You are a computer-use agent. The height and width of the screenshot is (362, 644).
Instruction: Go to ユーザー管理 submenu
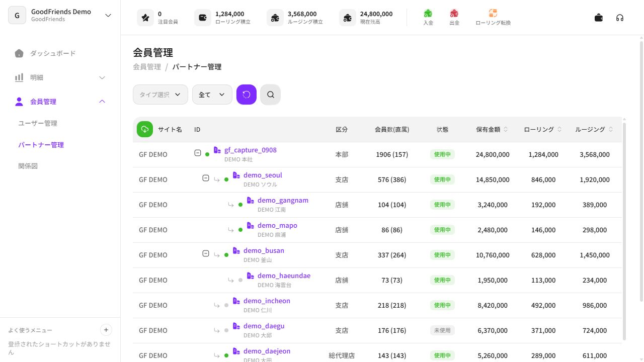(38, 123)
